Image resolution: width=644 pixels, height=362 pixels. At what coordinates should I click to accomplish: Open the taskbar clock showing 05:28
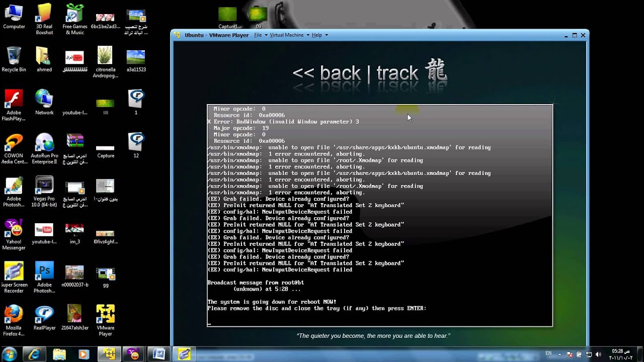619,354
